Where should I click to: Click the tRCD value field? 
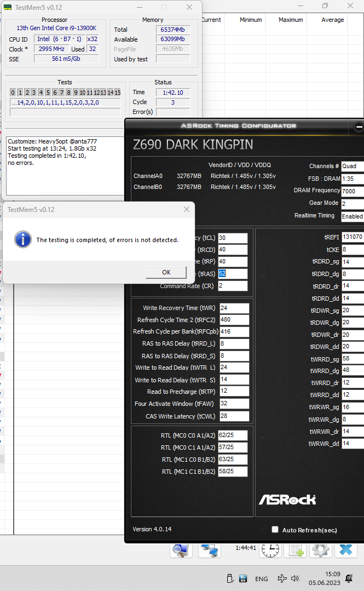tap(233, 250)
